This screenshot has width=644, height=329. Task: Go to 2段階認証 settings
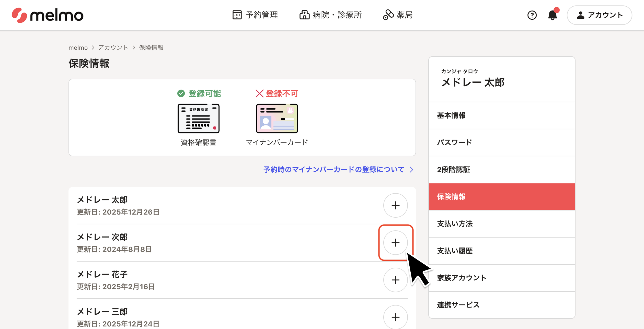[x=453, y=170]
